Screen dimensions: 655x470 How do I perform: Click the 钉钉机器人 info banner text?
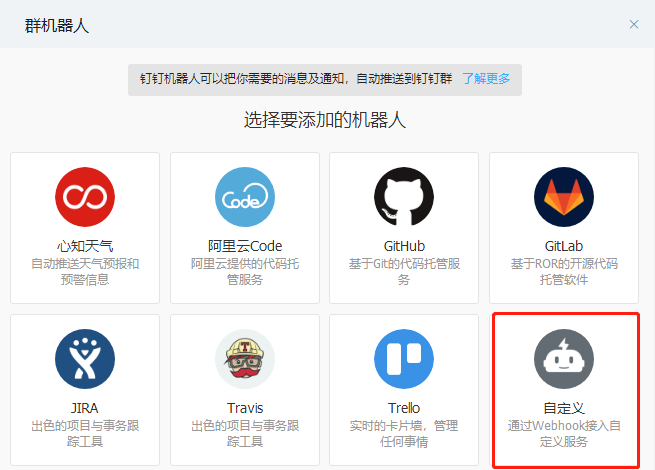[296, 79]
